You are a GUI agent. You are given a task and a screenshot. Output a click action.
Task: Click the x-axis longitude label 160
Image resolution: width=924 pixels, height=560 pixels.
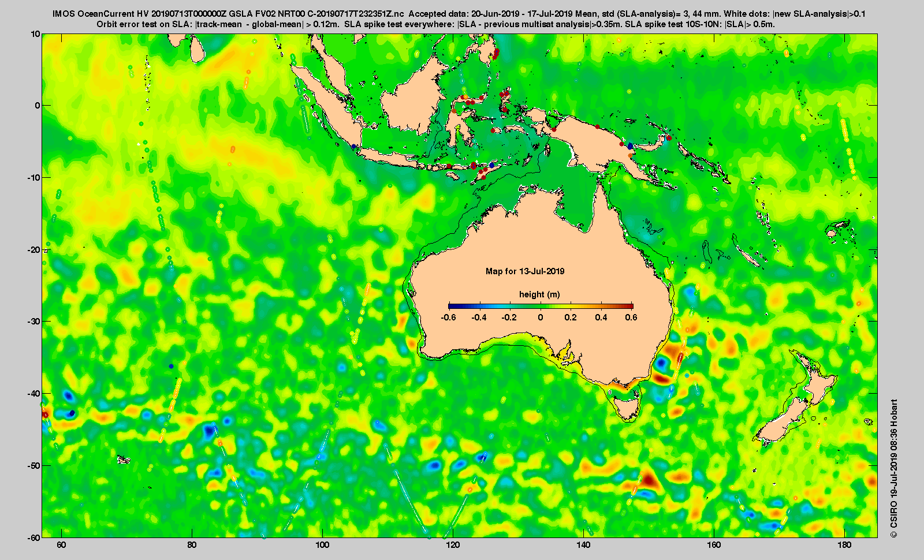click(714, 545)
